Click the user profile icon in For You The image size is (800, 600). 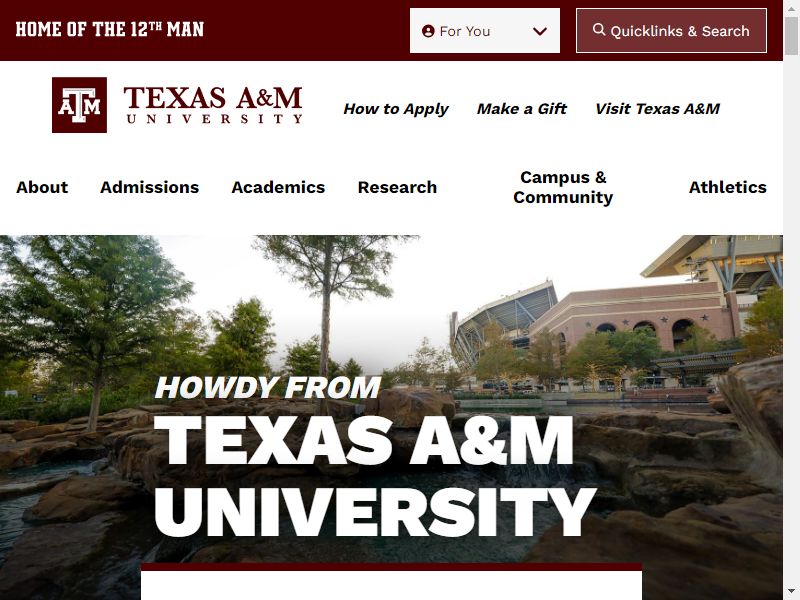pyautogui.click(x=428, y=31)
